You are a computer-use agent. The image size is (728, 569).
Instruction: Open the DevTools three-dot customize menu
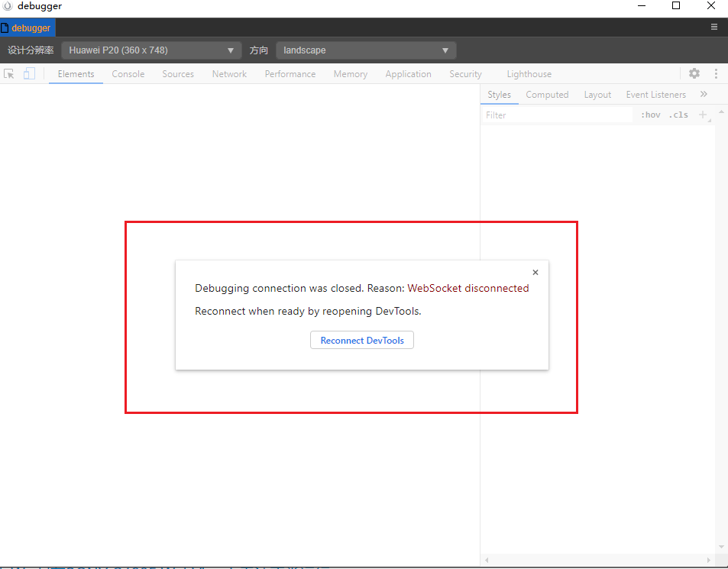(716, 73)
